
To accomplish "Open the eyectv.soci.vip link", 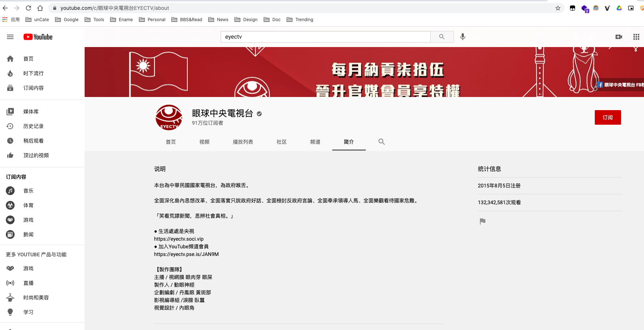I will click(179, 239).
